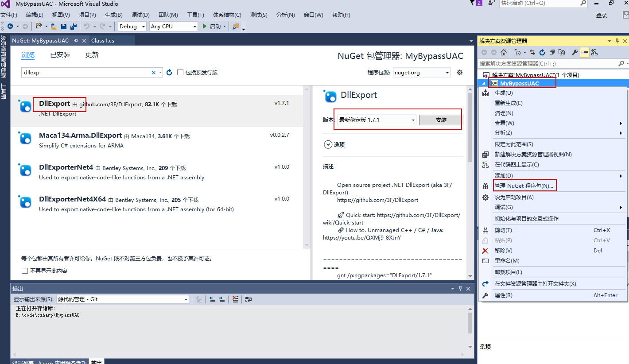Click the 安装 install button
This screenshot has height=364, width=629.
[x=441, y=120]
